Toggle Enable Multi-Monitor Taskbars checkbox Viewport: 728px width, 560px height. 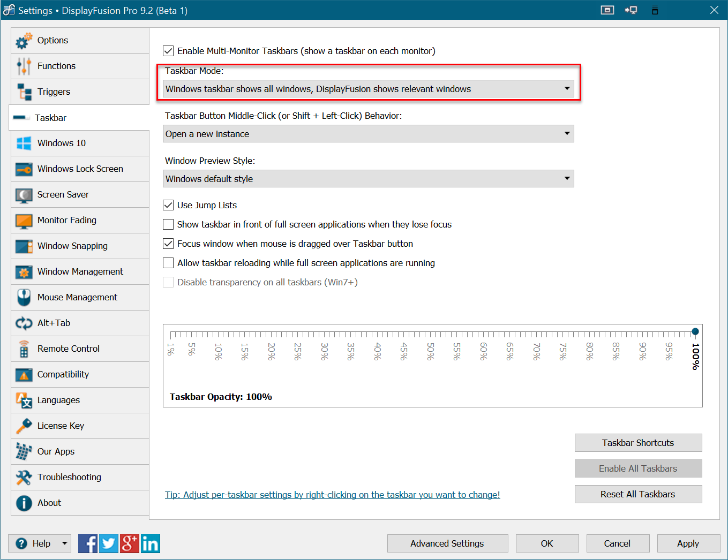click(x=168, y=51)
